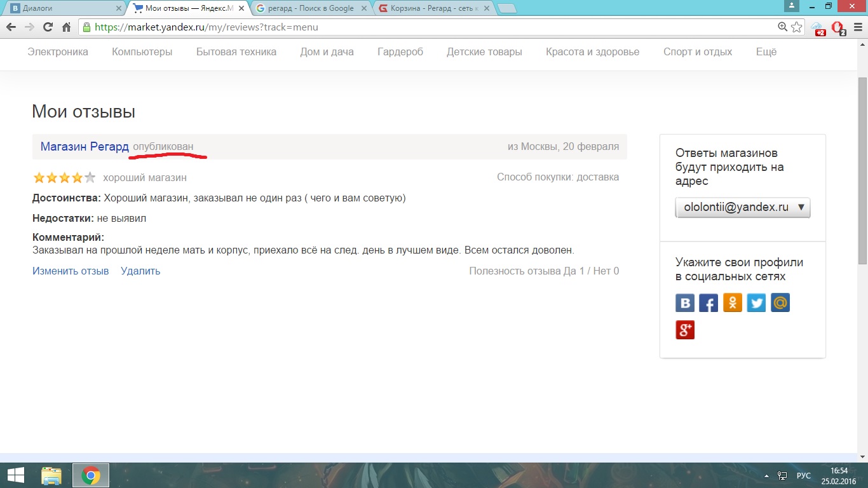Click the 'из Москвы, 20 февраля' text
Viewport: 868px width, 488px height.
pos(563,147)
